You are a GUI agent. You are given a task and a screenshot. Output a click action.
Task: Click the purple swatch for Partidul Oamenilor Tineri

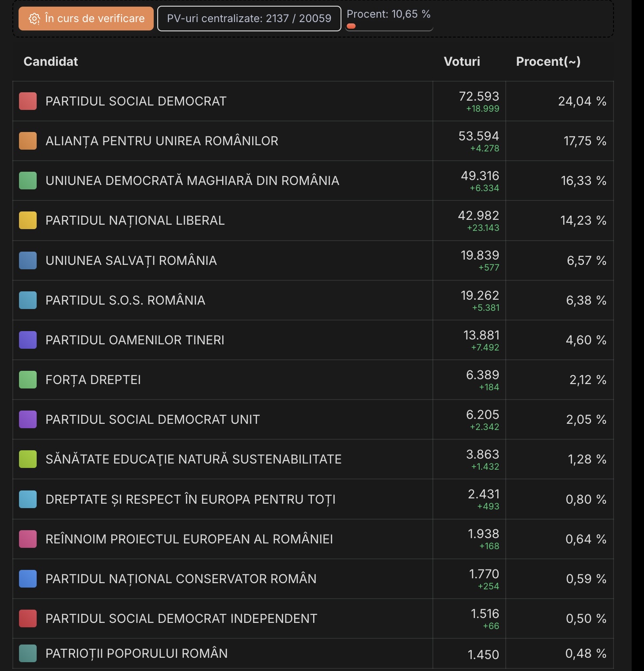point(28,340)
